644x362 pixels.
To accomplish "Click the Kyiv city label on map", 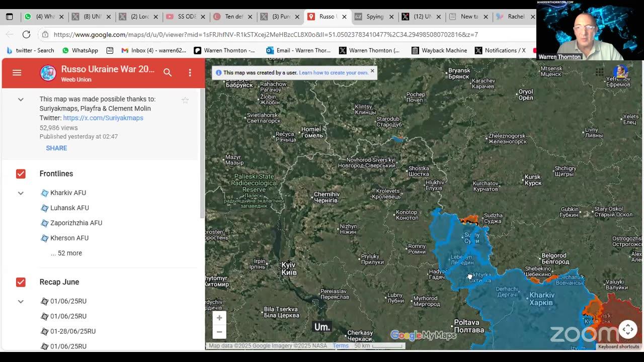I will 289,268.
